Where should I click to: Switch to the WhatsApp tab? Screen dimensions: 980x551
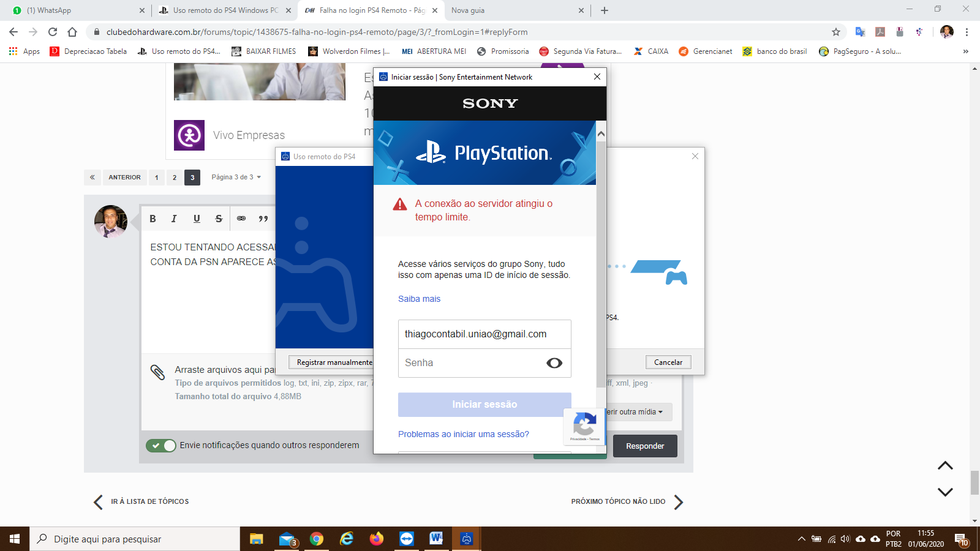pos(75,10)
